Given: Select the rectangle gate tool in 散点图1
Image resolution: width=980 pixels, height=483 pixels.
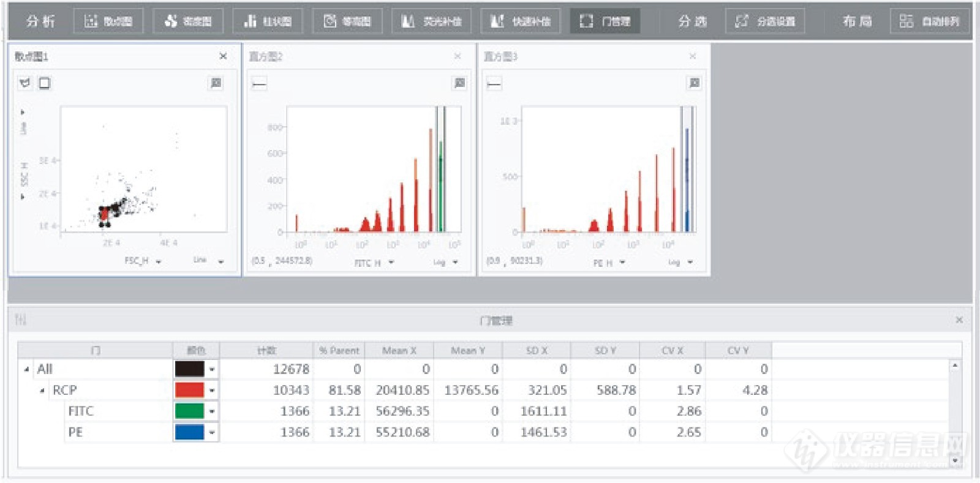Looking at the screenshot, I should coord(45,83).
